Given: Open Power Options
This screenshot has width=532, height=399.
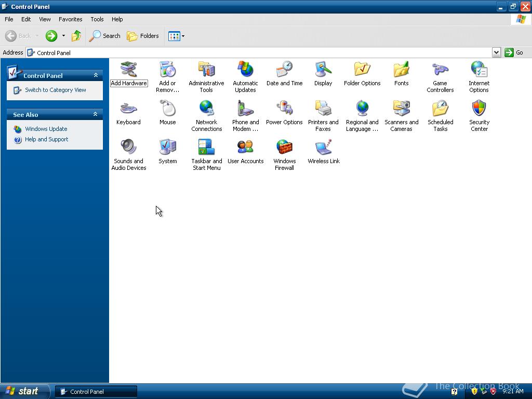Looking at the screenshot, I should click(x=284, y=113).
